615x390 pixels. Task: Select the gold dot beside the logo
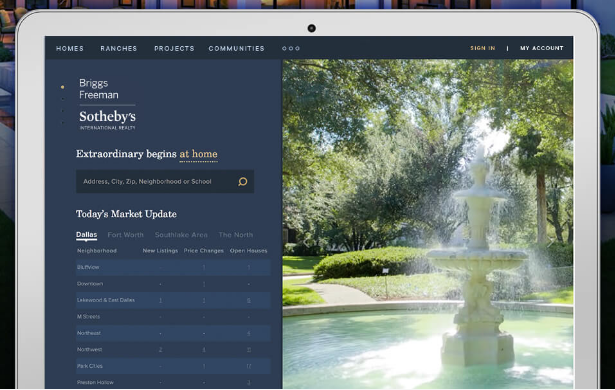[62, 87]
